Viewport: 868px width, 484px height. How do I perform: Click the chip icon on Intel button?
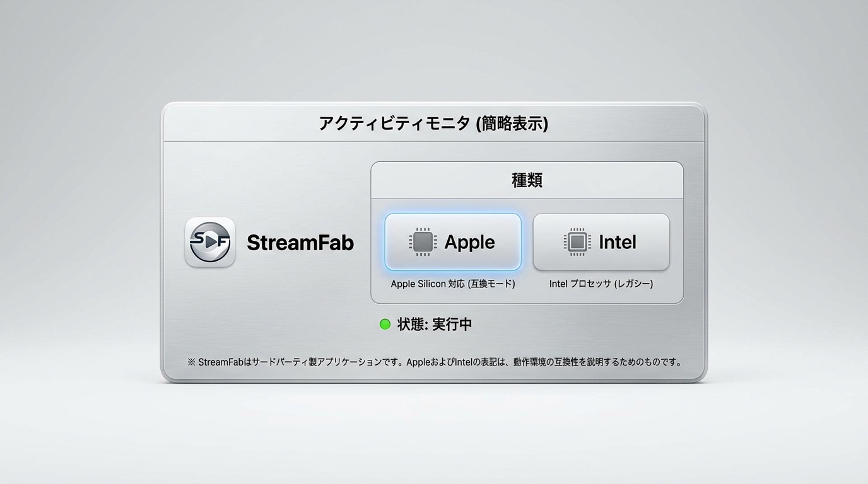pyautogui.click(x=577, y=242)
